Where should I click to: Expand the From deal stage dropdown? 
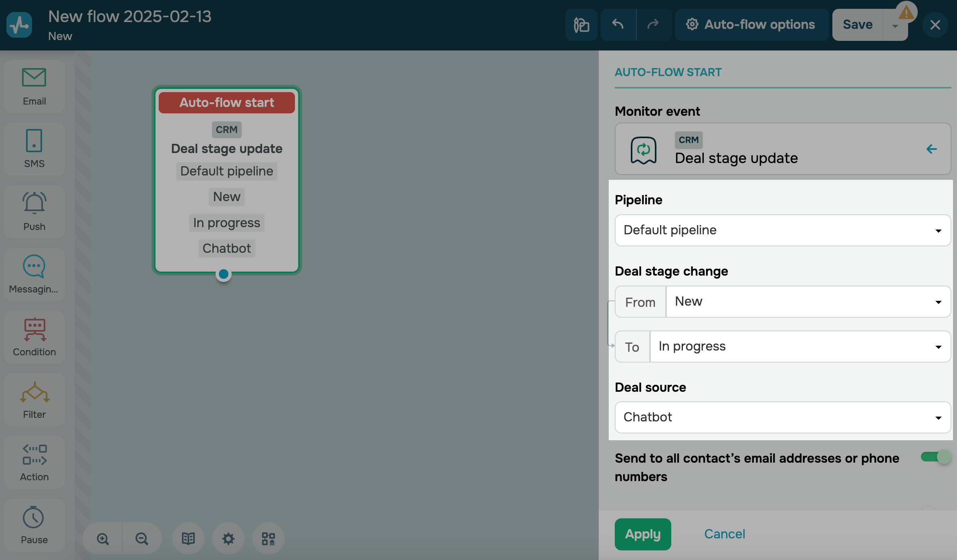(808, 302)
